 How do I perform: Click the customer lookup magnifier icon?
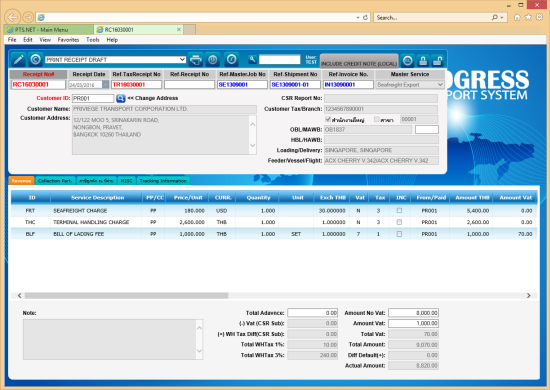point(121,98)
